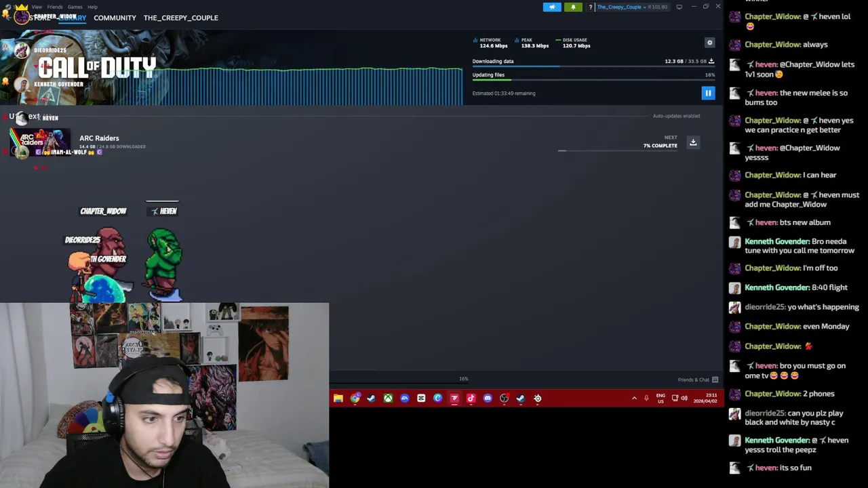Click the announcements megaphone button
Image resolution: width=868 pixels, height=488 pixels.
pos(552,7)
